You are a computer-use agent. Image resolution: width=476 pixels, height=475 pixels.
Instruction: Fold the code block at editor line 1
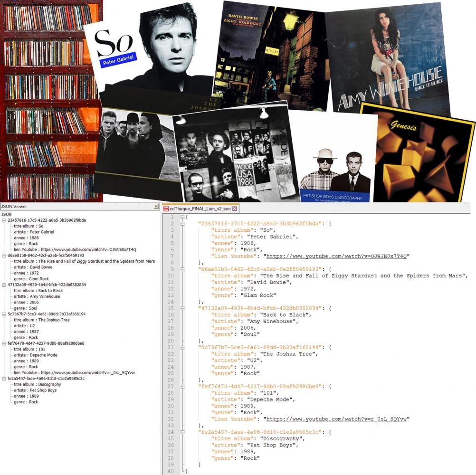point(182,217)
